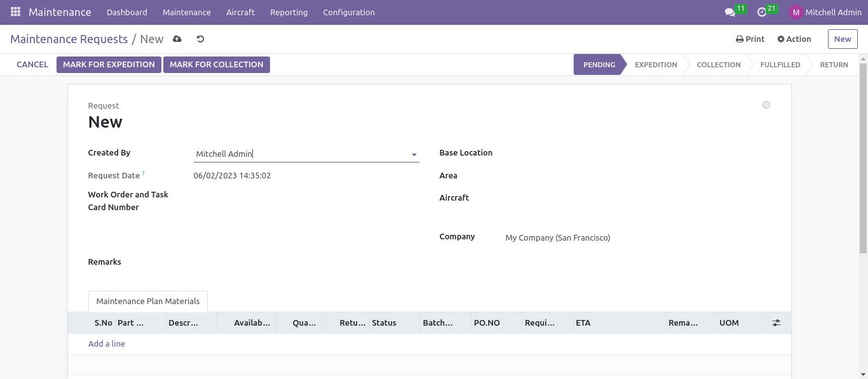Image resolution: width=868 pixels, height=379 pixels.
Task: Click the Request Date help question mark
Action: tap(144, 173)
